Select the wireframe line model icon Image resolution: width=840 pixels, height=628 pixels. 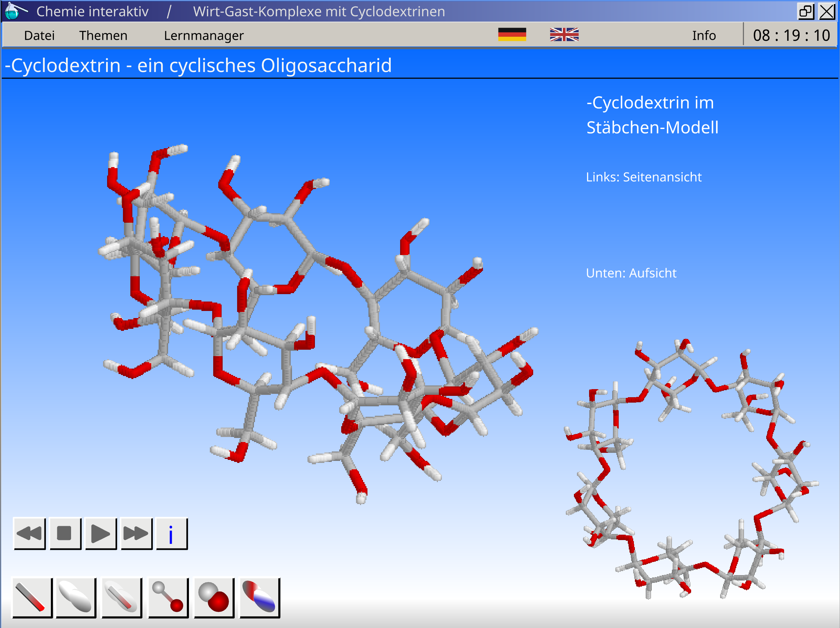[x=32, y=598]
